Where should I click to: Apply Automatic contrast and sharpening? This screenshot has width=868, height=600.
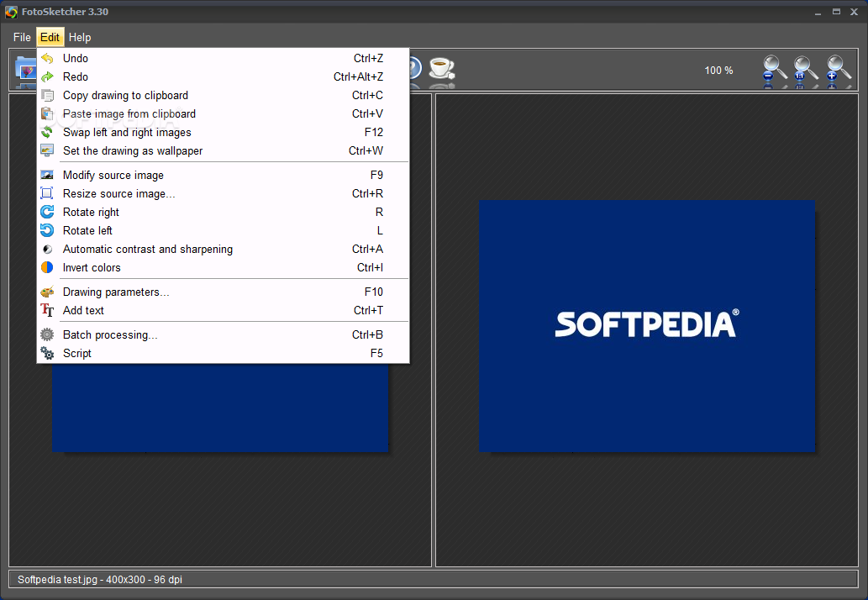coord(223,249)
